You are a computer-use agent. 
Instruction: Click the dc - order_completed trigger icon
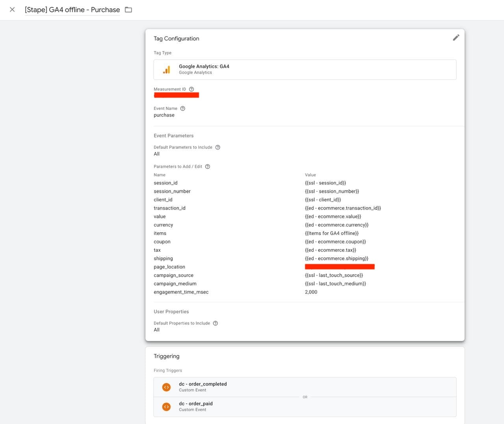tap(167, 387)
